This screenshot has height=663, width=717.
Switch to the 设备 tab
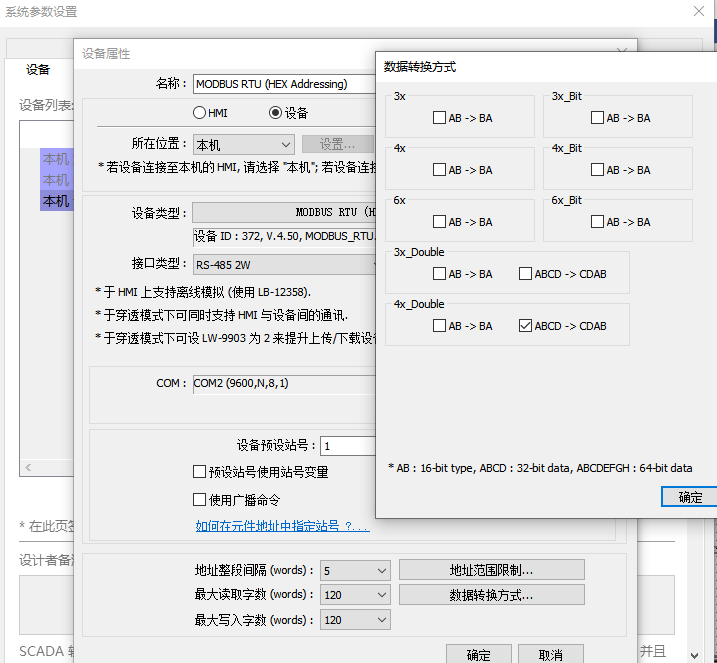tap(38, 70)
